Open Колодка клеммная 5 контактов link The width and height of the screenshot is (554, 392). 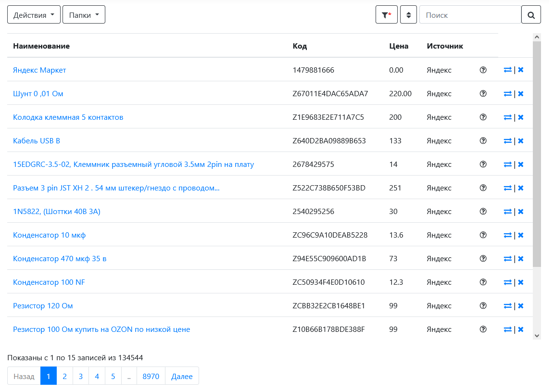(x=68, y=117)
